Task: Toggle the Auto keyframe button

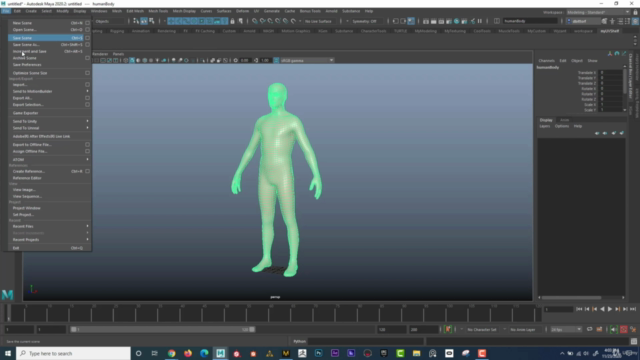Action: tap(624, 329)
